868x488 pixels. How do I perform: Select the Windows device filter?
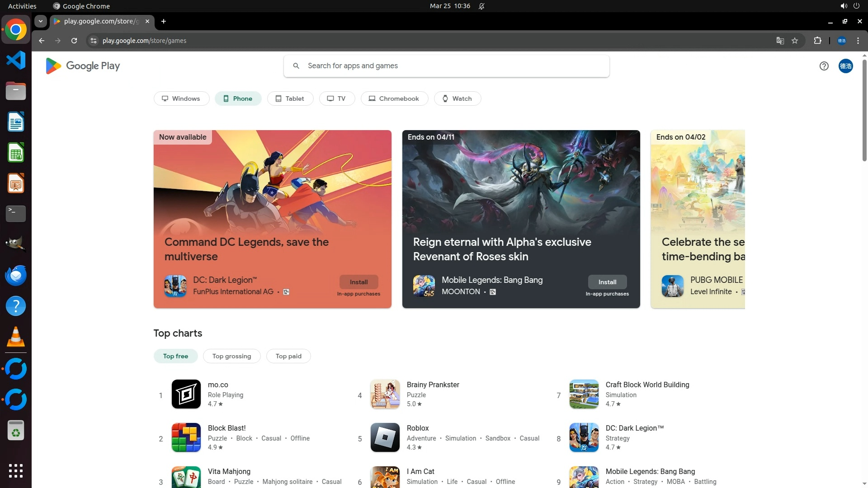pyautogui.click(x=181, y=99)
